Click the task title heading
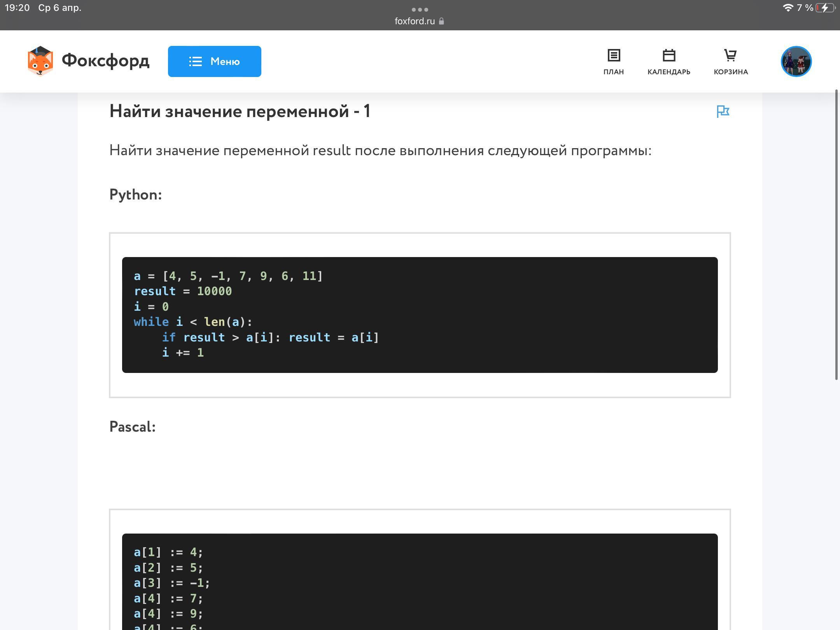 (240, 112)
